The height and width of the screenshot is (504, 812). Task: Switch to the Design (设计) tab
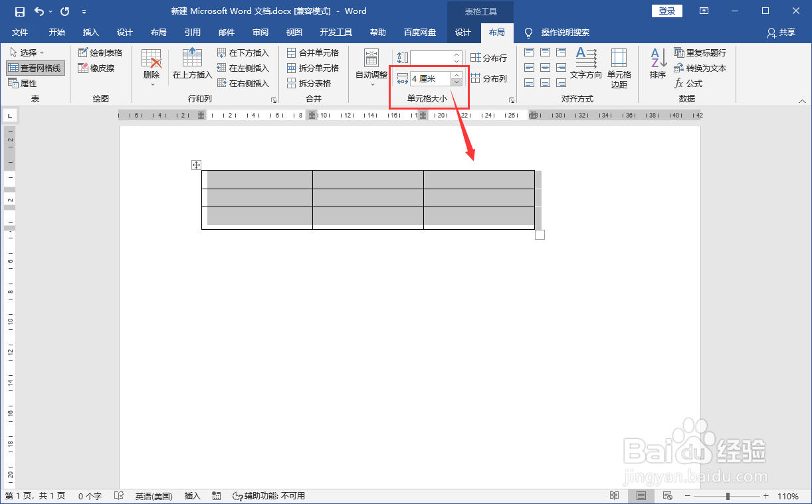(463, 32)
